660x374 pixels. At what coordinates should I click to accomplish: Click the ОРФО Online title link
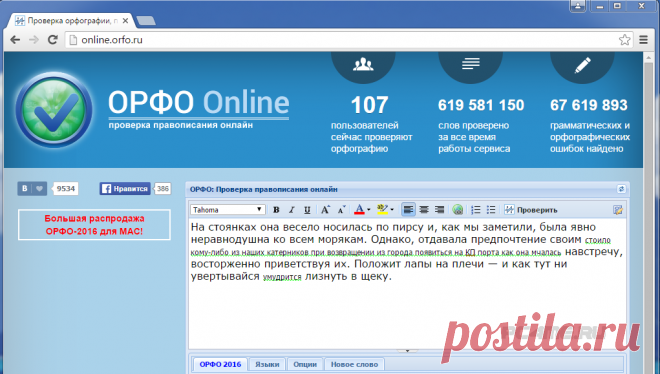coord(199,102)
